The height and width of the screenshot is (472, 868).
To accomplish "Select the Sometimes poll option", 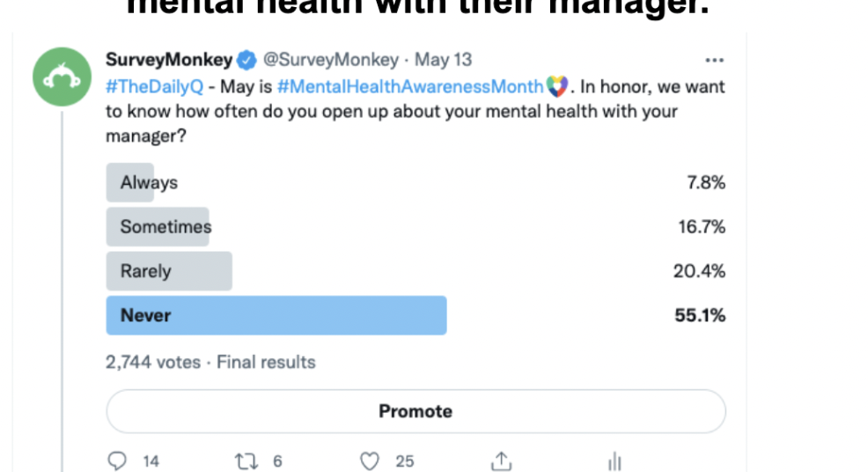I will [416, 226].
